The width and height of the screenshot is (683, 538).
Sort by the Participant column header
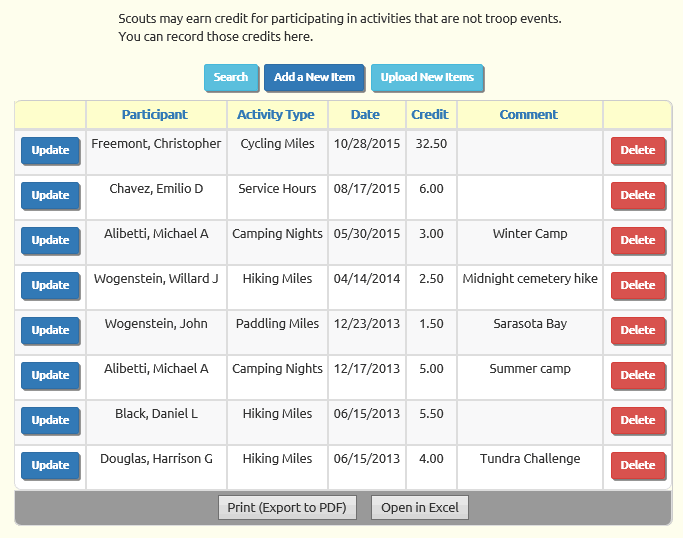coord(155,115)
